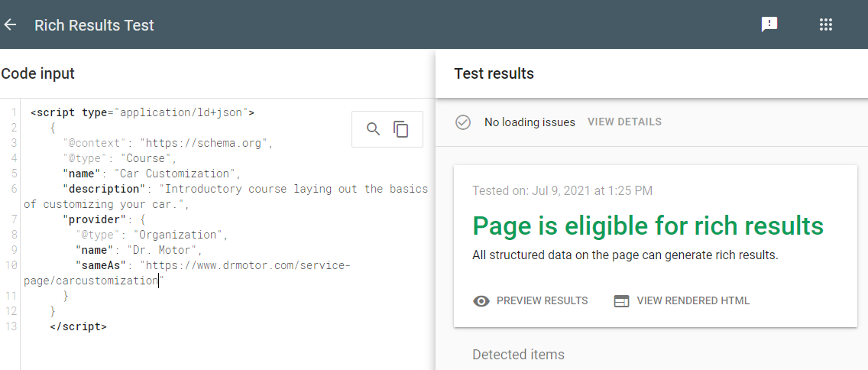This screenshot has width=868, height=370.
Task: Click the "Page is eligible for rich results" headline
Action: tap(647, 226)
